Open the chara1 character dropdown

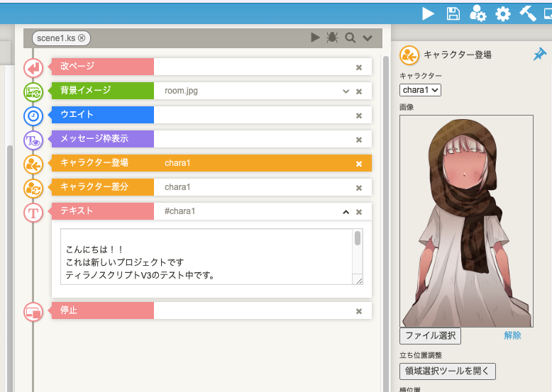421,90
